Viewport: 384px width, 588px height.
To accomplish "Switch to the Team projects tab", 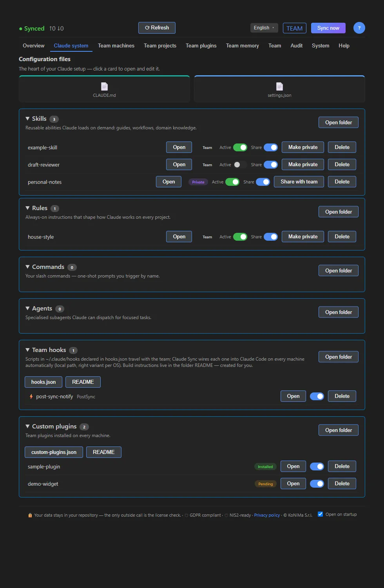I will [x=160, y=45].
